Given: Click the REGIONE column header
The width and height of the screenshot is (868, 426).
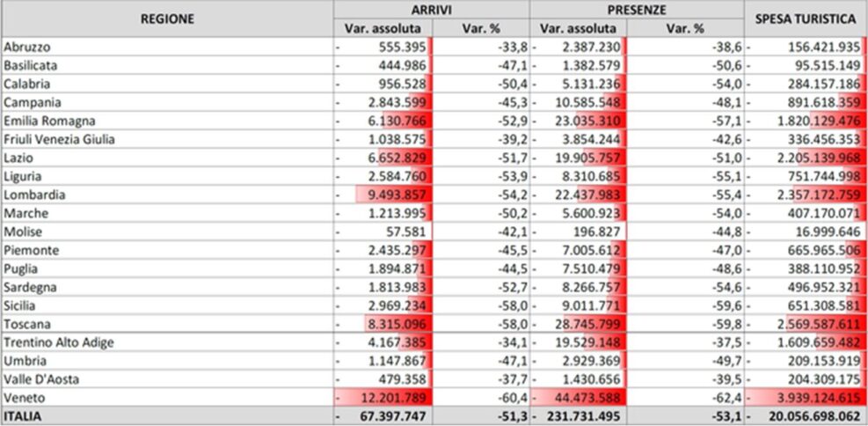Looking at the screenshot, I should [x=167, y=18].
